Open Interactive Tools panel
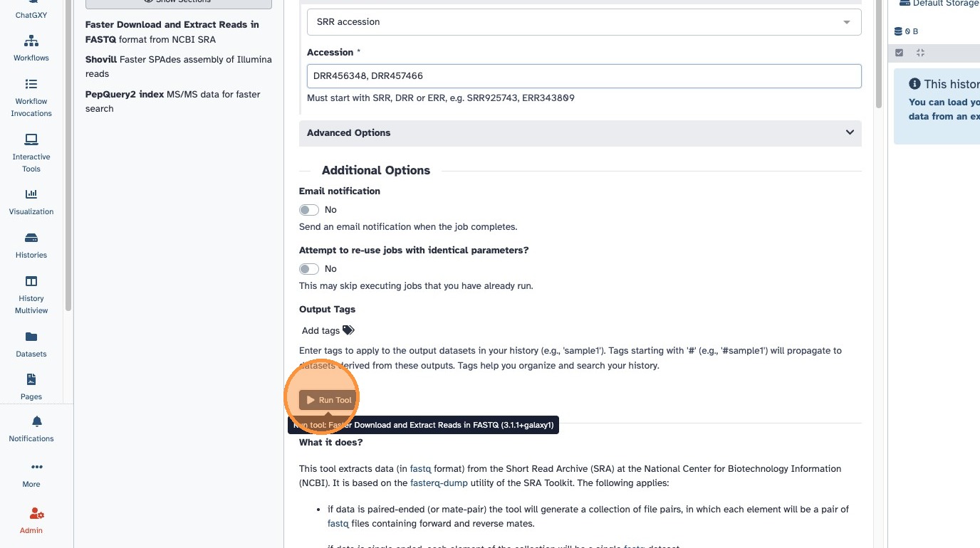This screenshot has width=980, height=548. coord(31,153)
